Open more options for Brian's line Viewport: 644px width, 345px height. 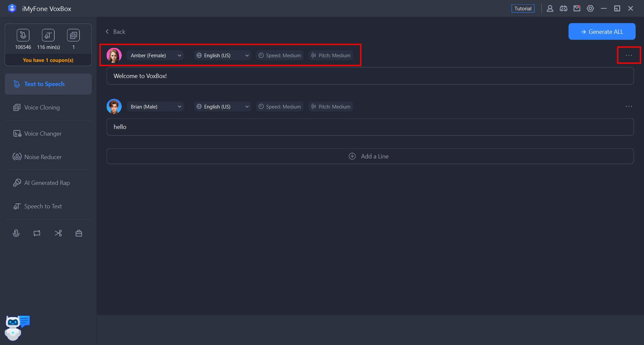629,107
